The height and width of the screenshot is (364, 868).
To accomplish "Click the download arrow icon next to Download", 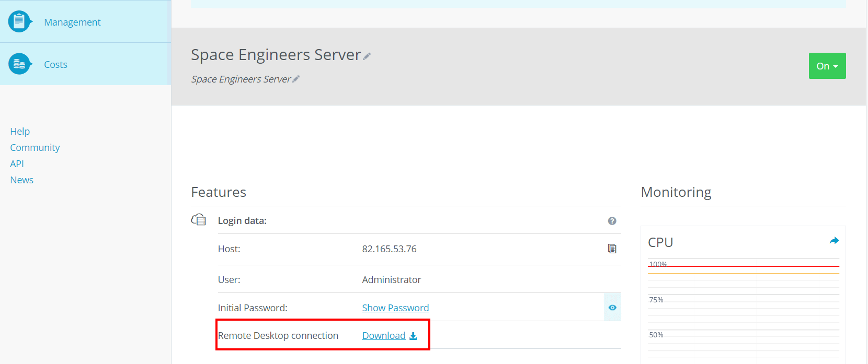I will click(413, 336).
